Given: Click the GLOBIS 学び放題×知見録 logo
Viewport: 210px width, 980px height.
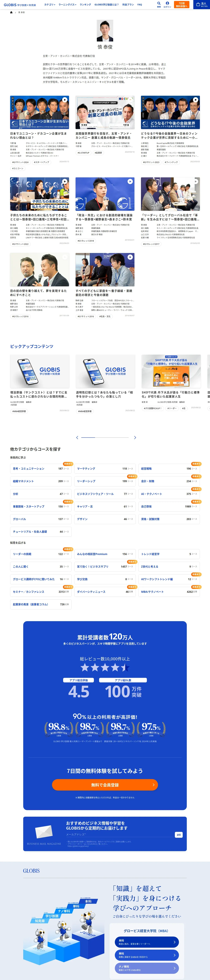Looking at the screenshot, I should pyautogui.click(x=20, y=5).
